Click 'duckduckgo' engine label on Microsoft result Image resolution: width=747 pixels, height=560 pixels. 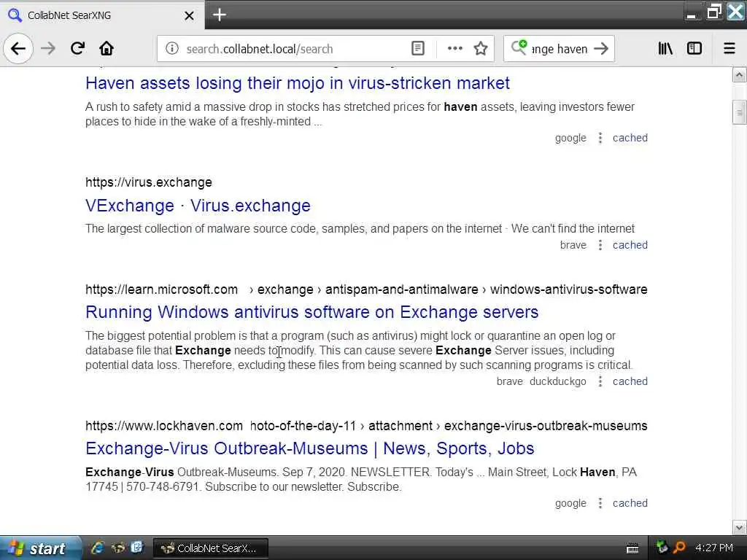point(558,381)
